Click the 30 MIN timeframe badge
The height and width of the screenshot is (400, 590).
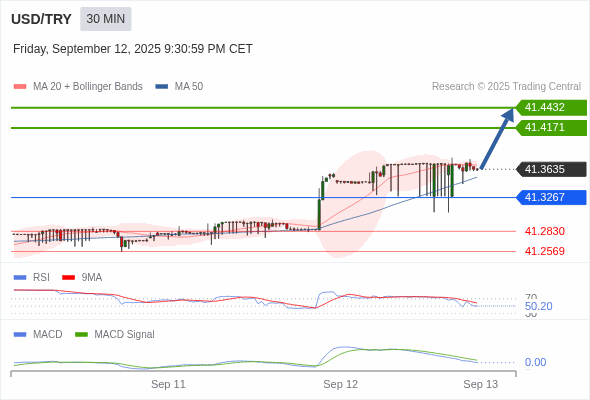click(x=106, y=19)
